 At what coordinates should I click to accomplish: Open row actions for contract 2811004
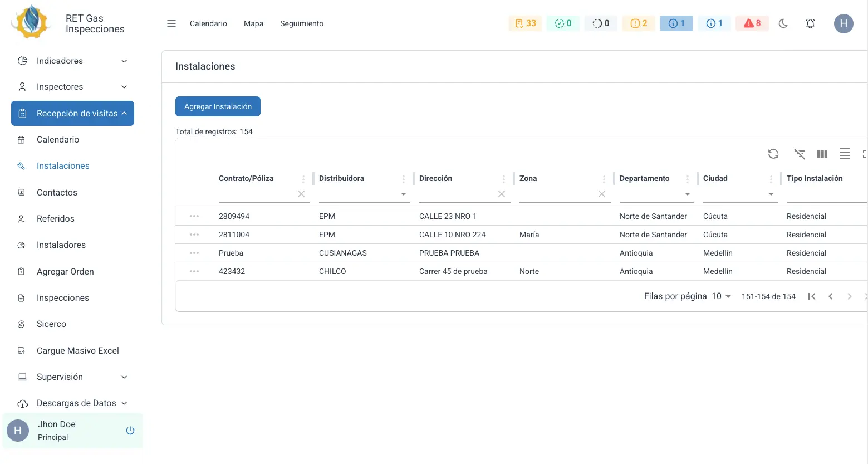point(194,235)
